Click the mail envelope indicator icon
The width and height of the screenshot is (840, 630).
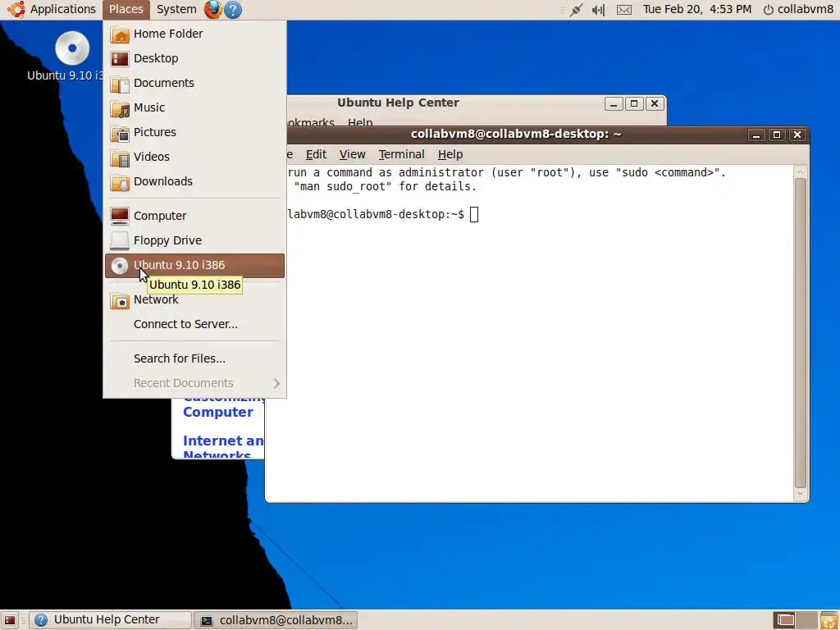(x=624, y=10)
